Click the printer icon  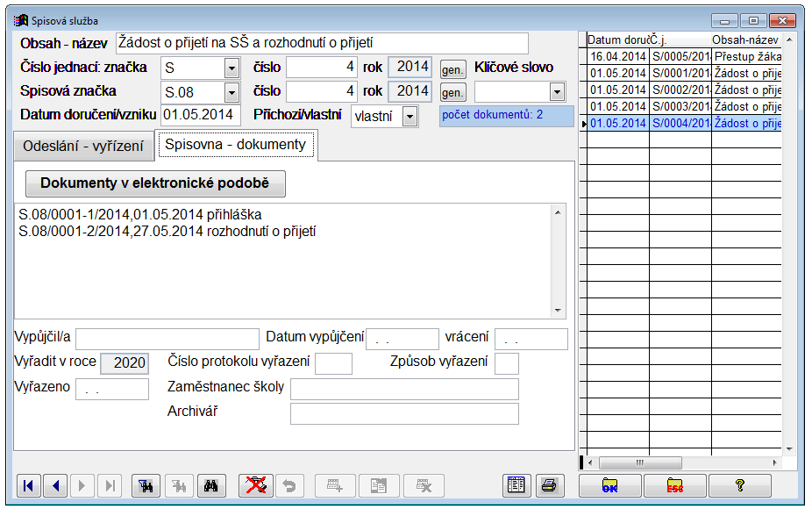[x=549, y=485]
